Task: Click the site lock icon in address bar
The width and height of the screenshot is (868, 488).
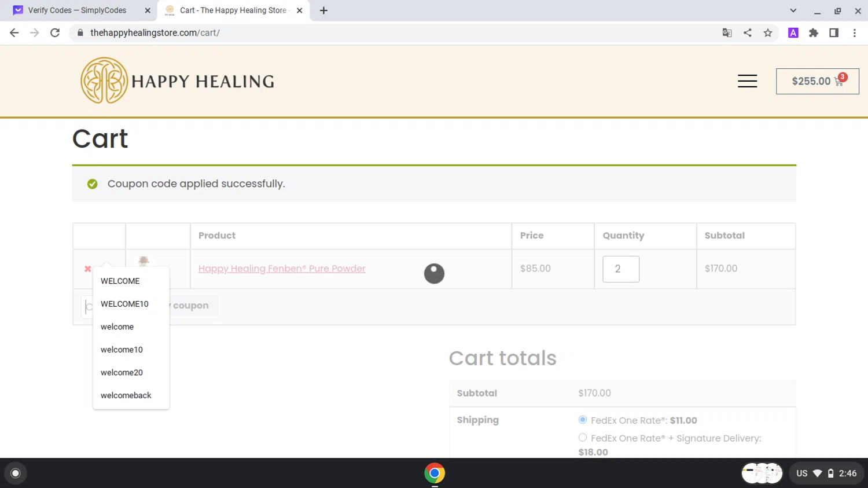Action: click(80, 33)
